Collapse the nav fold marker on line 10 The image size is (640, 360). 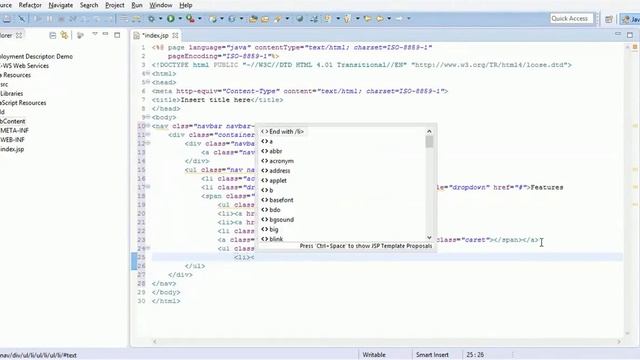148,126
